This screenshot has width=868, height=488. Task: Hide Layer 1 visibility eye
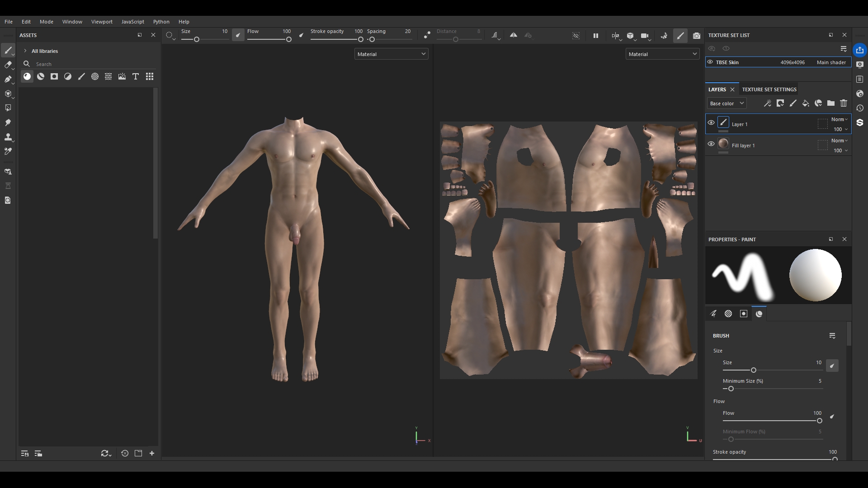coord(711,122)
